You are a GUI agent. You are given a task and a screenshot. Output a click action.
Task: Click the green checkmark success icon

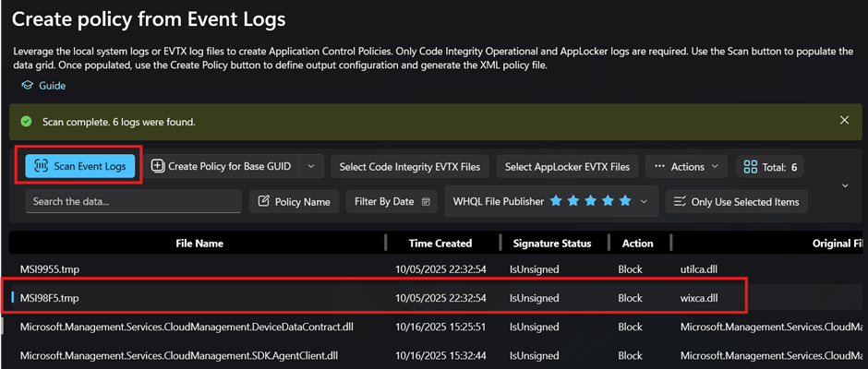[26, 121]
